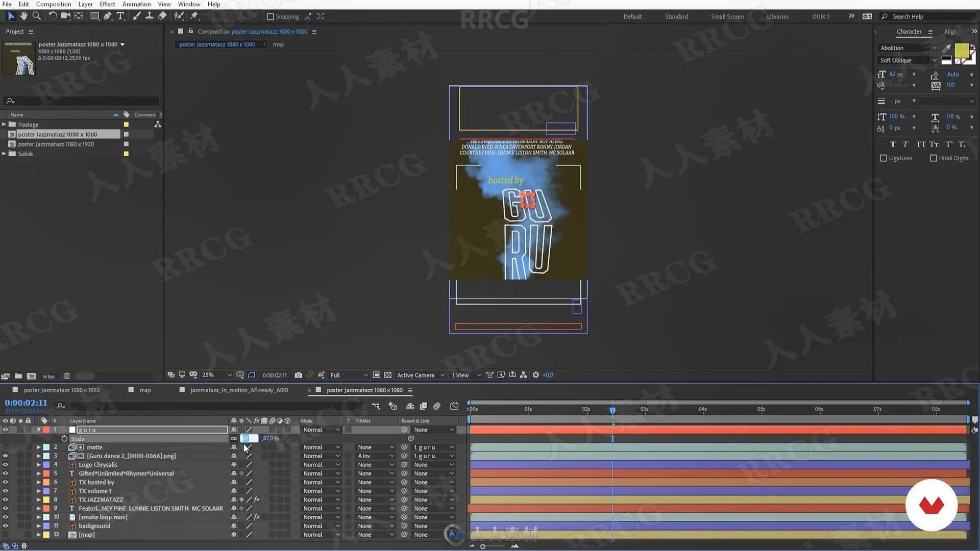This screenshot has width=980, height=551.
Task: Enable the Snapping checkbox
Action: coord(271,17)
